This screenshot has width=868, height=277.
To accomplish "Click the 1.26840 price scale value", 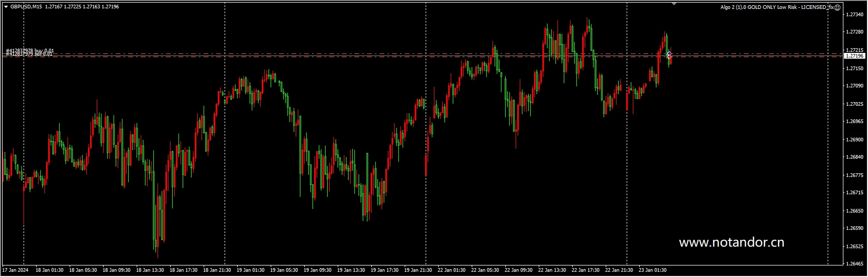I will (x=855, y=157).
